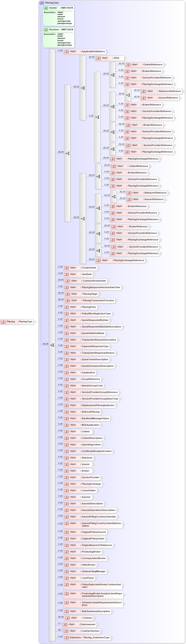
Task: Click the main sequence compositor icon
Action: coord(52,345)
